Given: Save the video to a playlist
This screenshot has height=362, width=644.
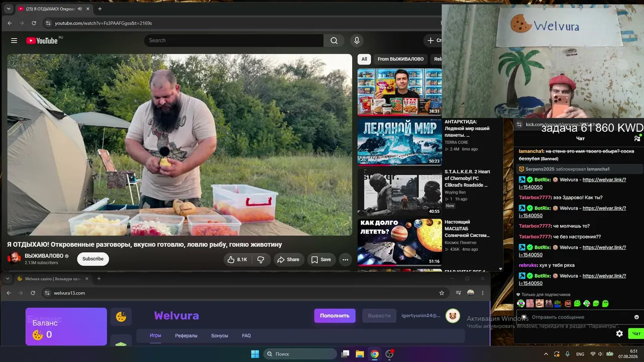Looking at the screenshot, I should (x=321, y=259).
